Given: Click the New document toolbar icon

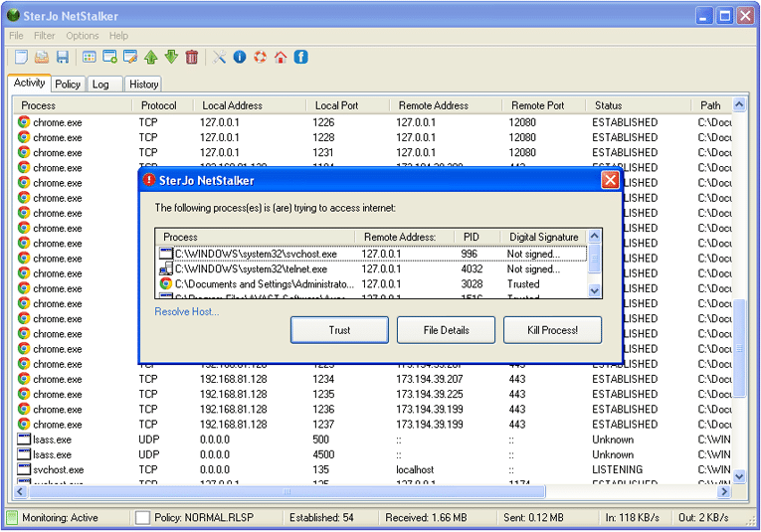Looking at the screenshot, I should 21,58.
